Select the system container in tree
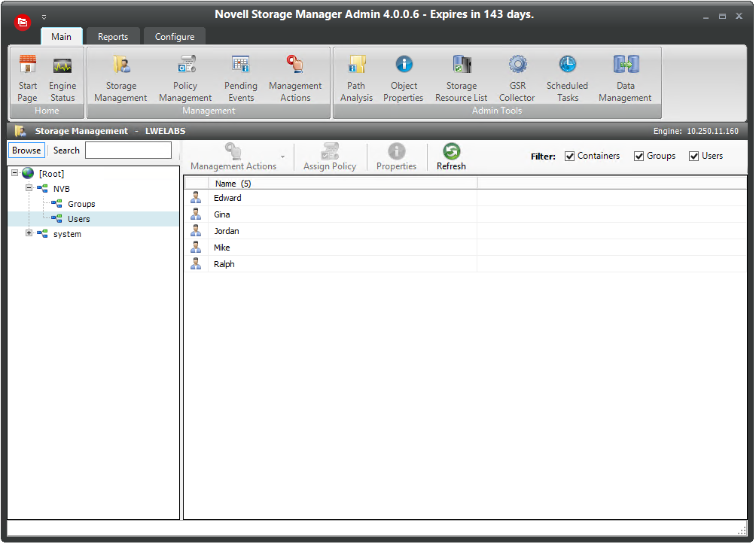 [x=67, y=234]
